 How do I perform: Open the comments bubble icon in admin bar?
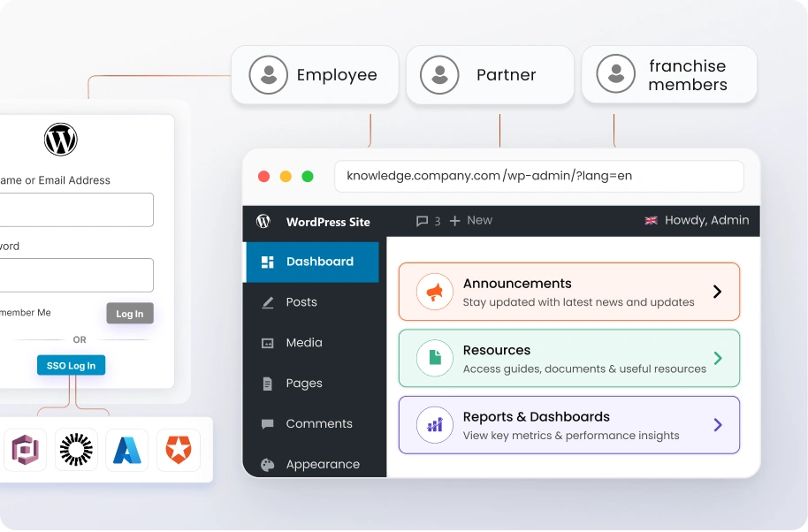[x=422, y=221]
